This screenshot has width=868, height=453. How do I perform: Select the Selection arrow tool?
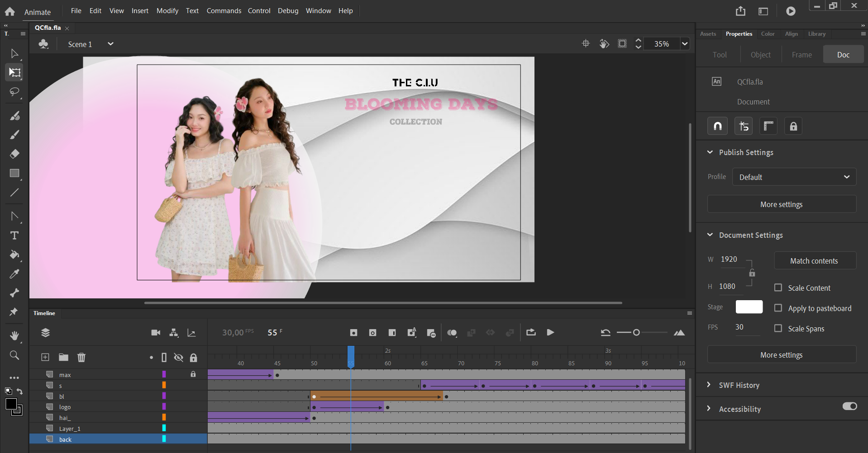14,54
